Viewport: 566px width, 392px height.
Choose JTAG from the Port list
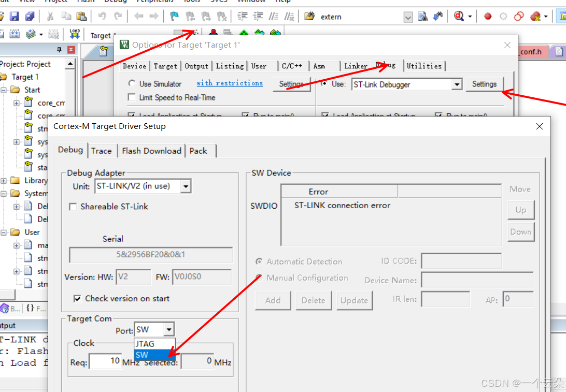pos(154,344)
